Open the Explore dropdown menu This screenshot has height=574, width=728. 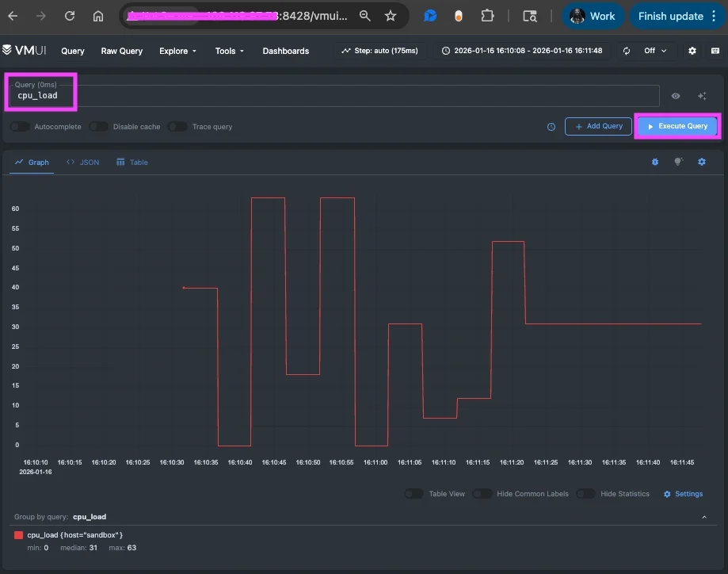click(x=177, y=51)
